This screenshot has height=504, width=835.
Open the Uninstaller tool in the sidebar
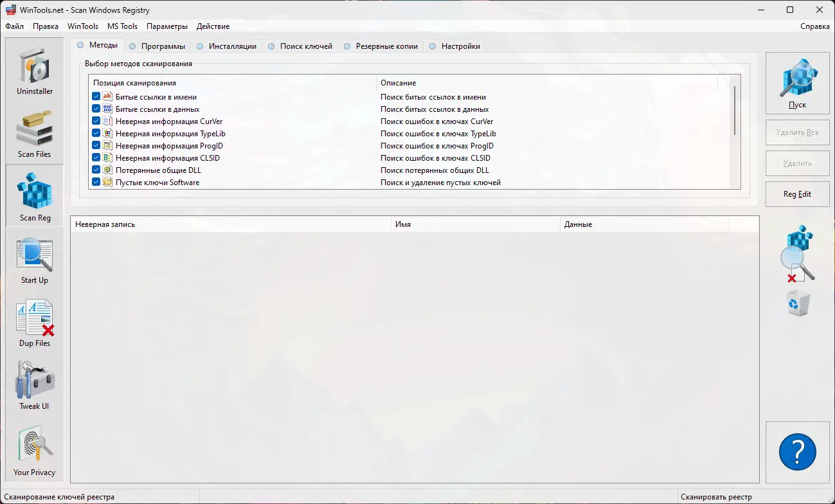pyautogui.click(x=35, y=70)
